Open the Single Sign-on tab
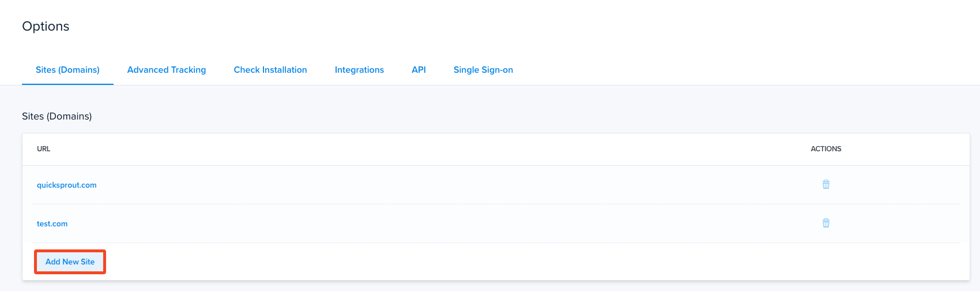 click(483, 70)
